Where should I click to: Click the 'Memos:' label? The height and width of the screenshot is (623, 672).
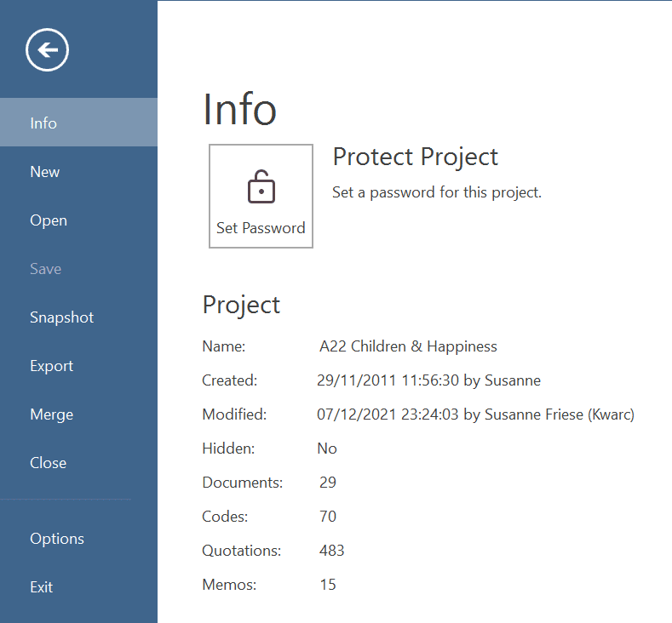(x=229, y=585)
